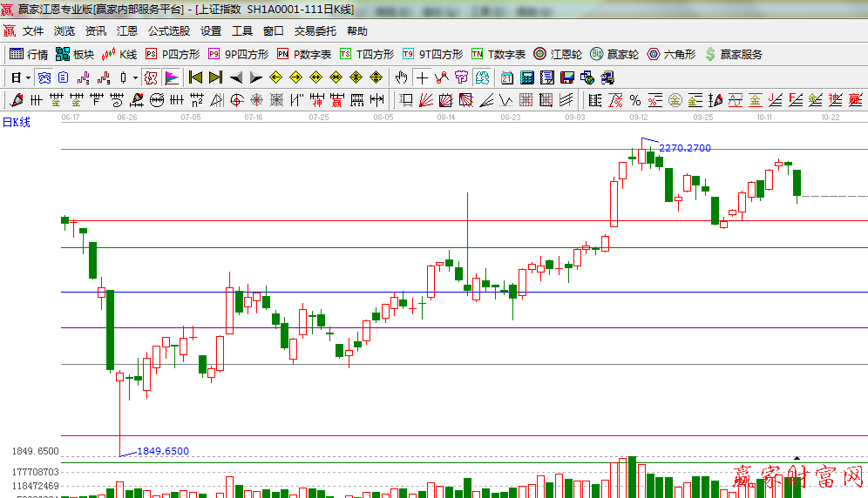The height and width of the screenshot is (498, 868).
Task: Open the 行情 quotes view
Action: pos(29,54)
